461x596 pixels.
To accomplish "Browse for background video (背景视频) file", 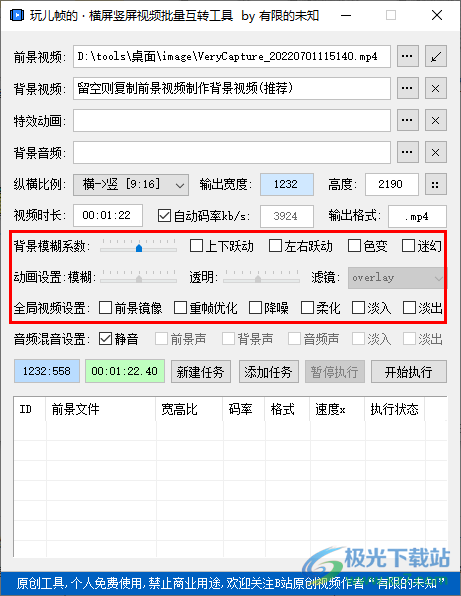I will tap(408, 89).
